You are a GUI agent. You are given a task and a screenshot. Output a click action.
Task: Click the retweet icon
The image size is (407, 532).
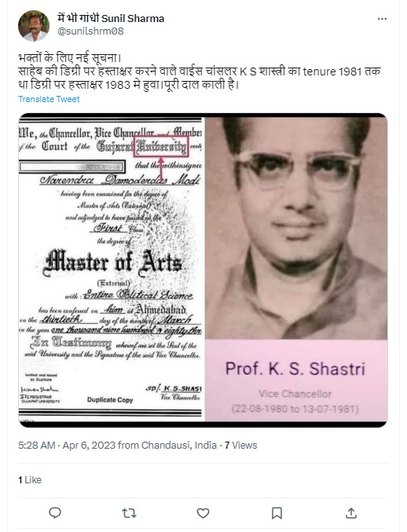(x=129, y=513)
